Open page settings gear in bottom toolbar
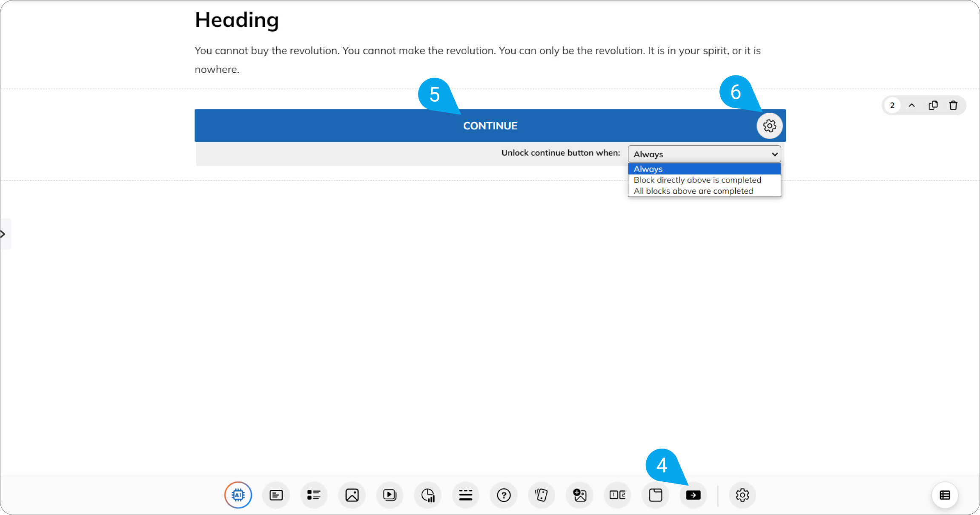Image resolution: width=980 pixels, height=515 pixels. coord(742,495)
